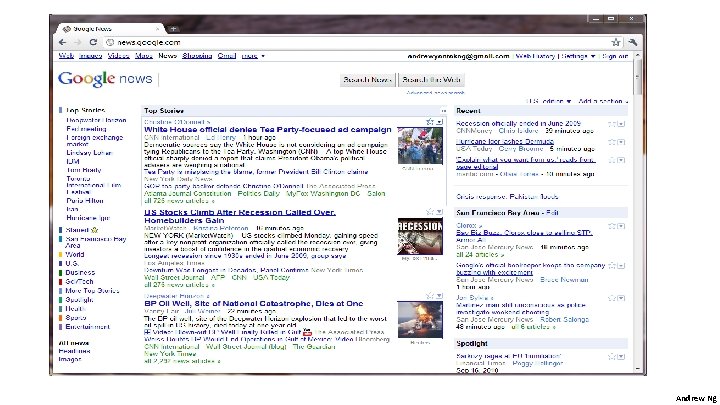720x405 pixels.
Task: Reload the page with the refresh icon
Action: 93,42
